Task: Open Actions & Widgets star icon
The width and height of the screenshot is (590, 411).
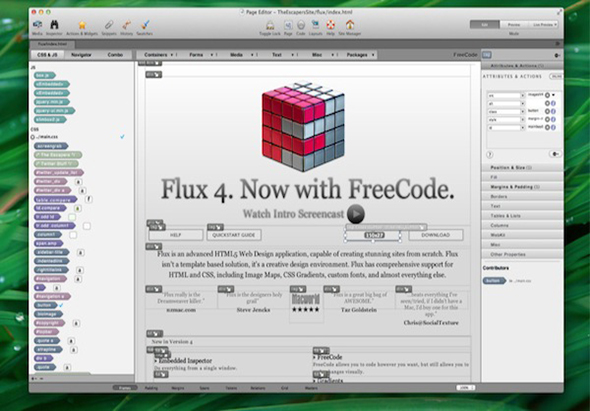Action: point(82,25)
